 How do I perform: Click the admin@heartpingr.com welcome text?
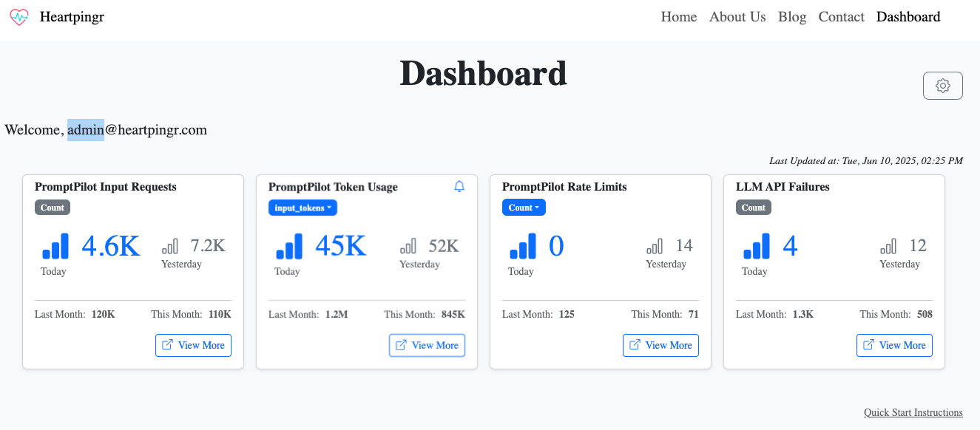coord(137,130)
